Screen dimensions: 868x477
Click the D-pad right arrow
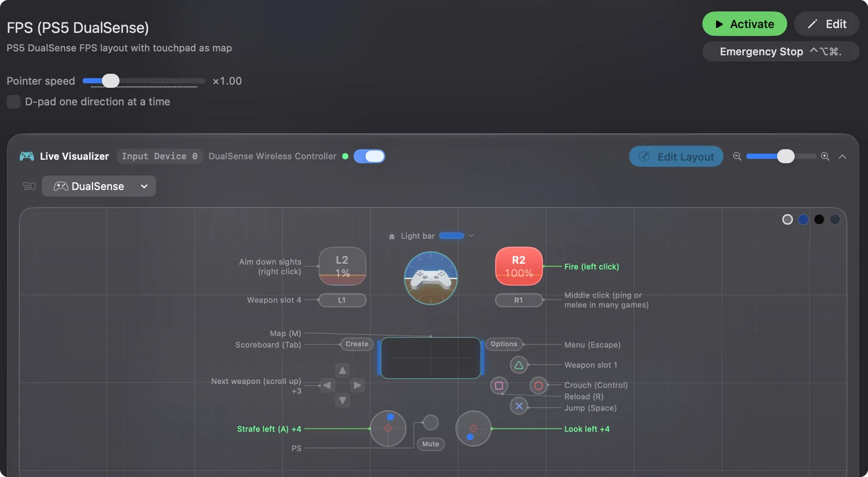tap(357, 385)
